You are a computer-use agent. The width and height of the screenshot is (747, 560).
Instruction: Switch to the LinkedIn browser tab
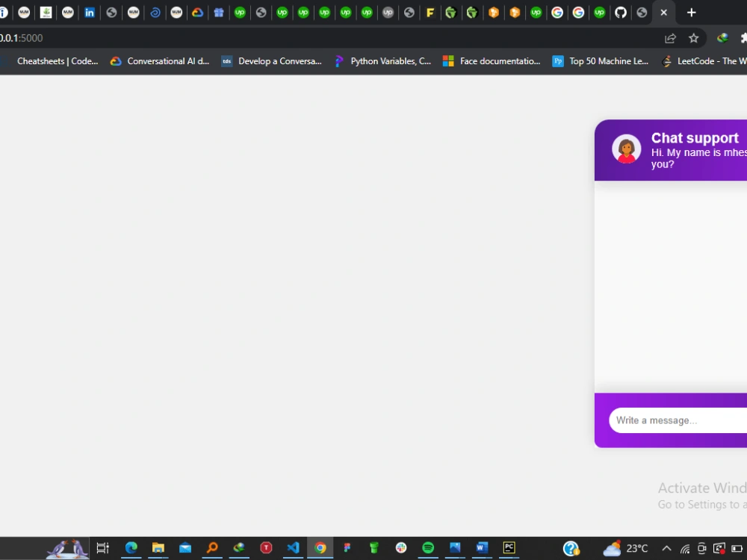[89, 13]
